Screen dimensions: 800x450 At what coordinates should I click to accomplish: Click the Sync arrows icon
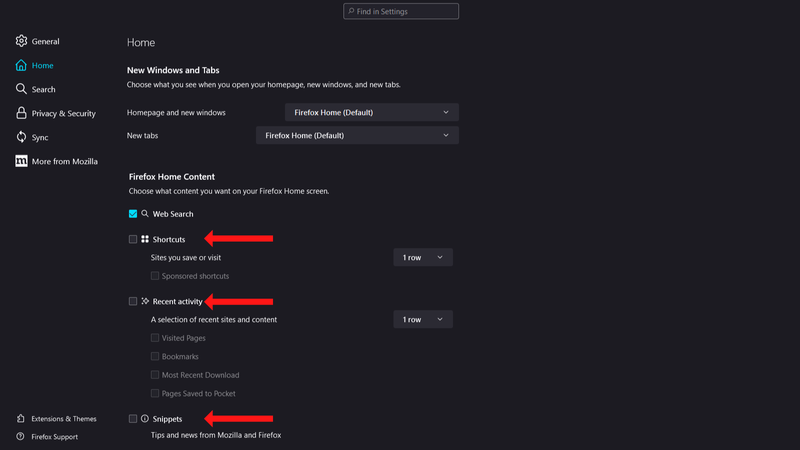[21, 137]
